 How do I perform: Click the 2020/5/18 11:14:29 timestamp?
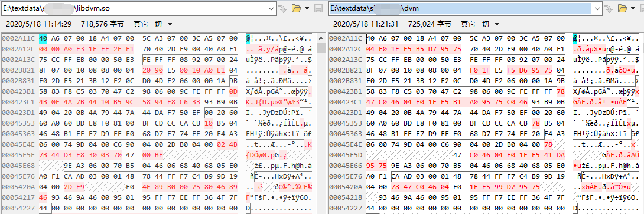(x=38, y=24)
